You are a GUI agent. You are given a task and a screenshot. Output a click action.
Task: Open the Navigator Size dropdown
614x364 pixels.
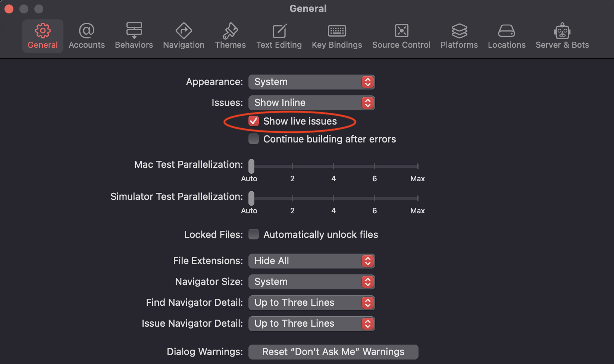[311, 282]
